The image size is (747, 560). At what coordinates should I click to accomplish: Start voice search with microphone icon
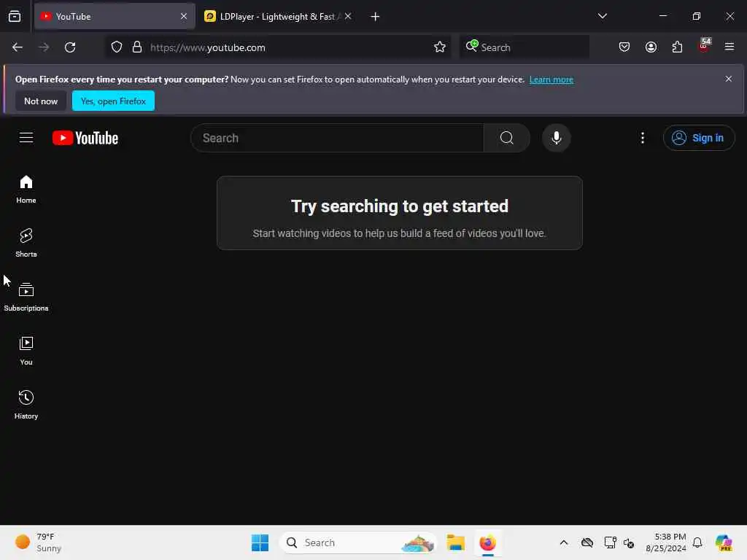click(x=556, y=138)
